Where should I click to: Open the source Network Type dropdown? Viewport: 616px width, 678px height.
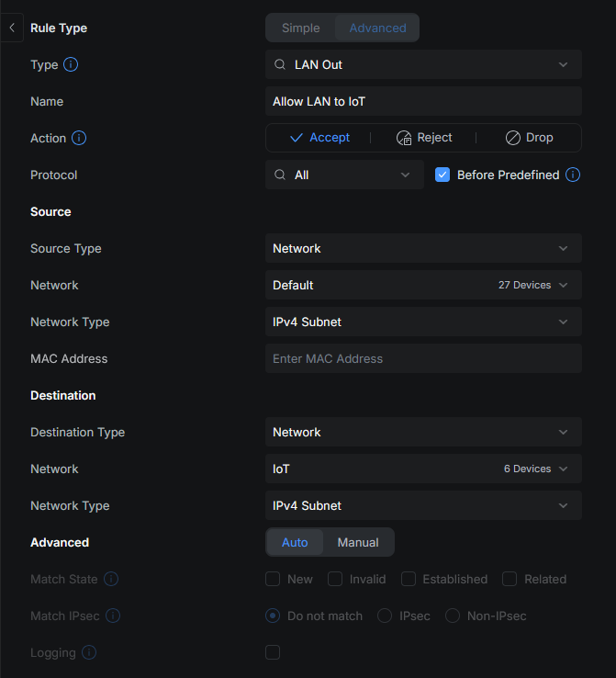point(423,322)
